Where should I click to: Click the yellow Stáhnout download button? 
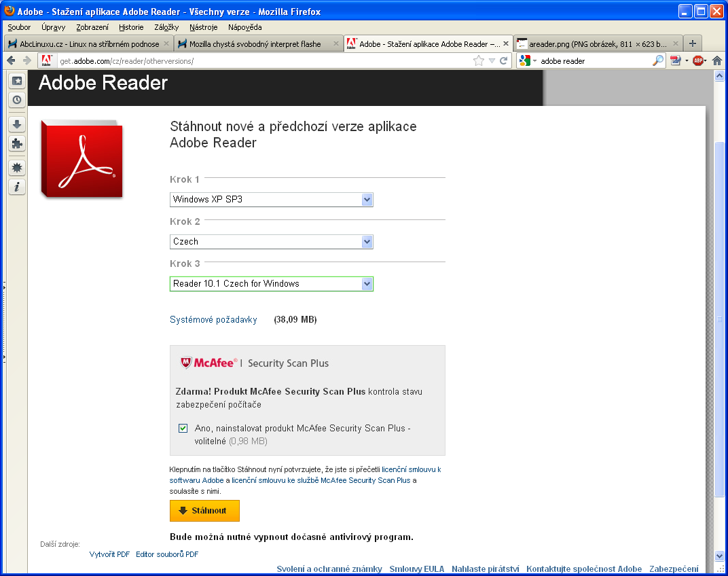click(x=204, y=511)
